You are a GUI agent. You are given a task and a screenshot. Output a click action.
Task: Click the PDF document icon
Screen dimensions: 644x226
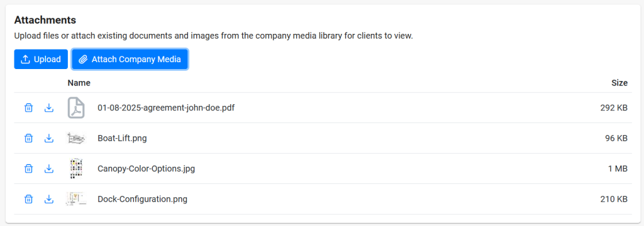(76, 108)
